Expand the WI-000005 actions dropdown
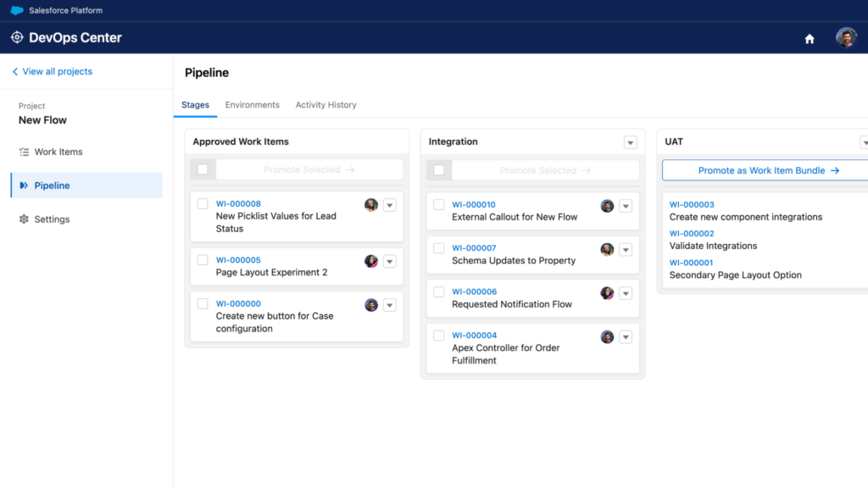Viewport: 868px width, 488px height. (390, 262)
